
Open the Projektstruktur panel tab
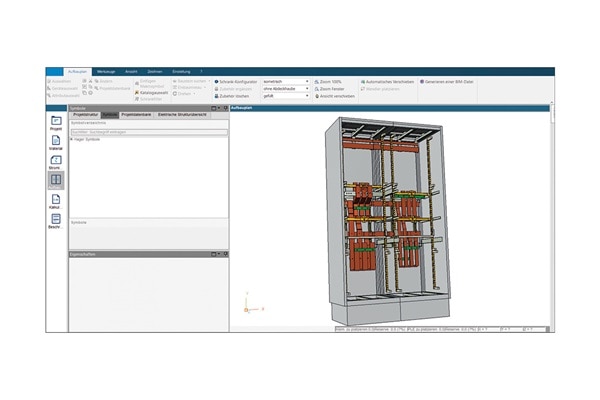point(85,115)
